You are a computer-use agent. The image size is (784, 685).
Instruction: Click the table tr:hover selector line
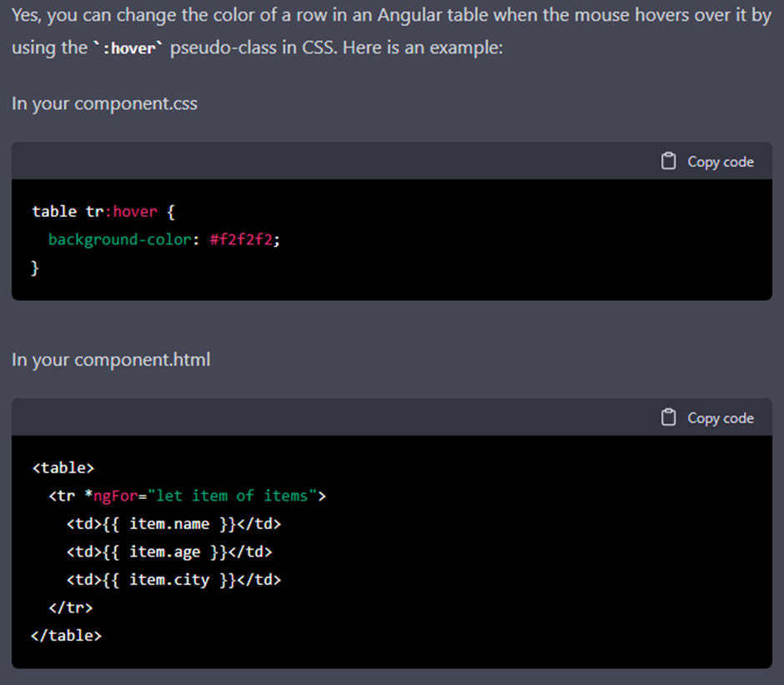102,211
